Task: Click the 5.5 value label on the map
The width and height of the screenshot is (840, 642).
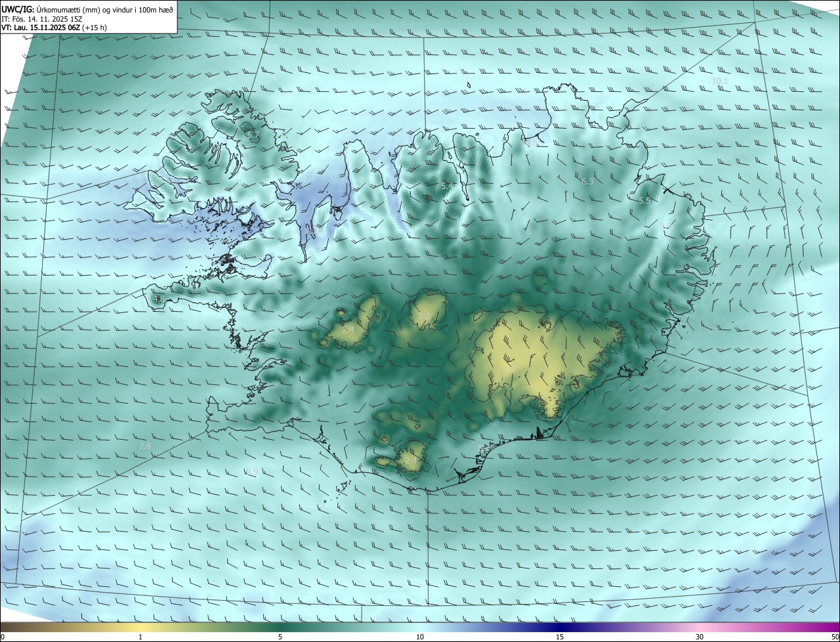Action: coord(644,201)
